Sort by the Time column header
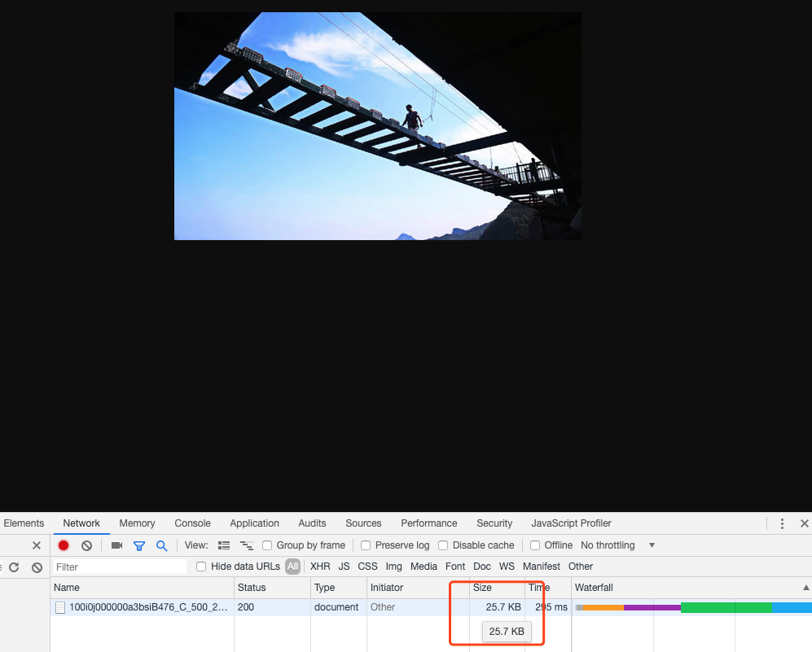Screen dimensions: 812x652 (548, 588)
